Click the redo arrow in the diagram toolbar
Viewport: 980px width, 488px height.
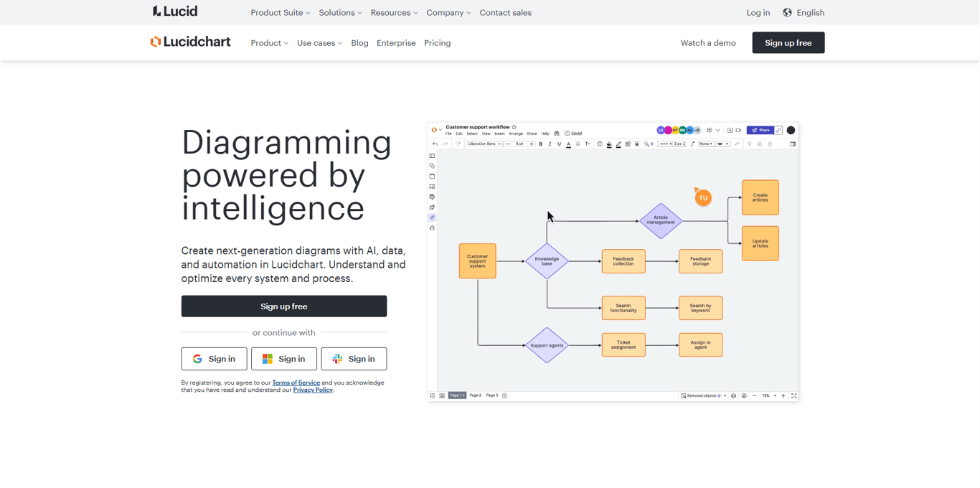pyautogui.click(x=445, y=144)
